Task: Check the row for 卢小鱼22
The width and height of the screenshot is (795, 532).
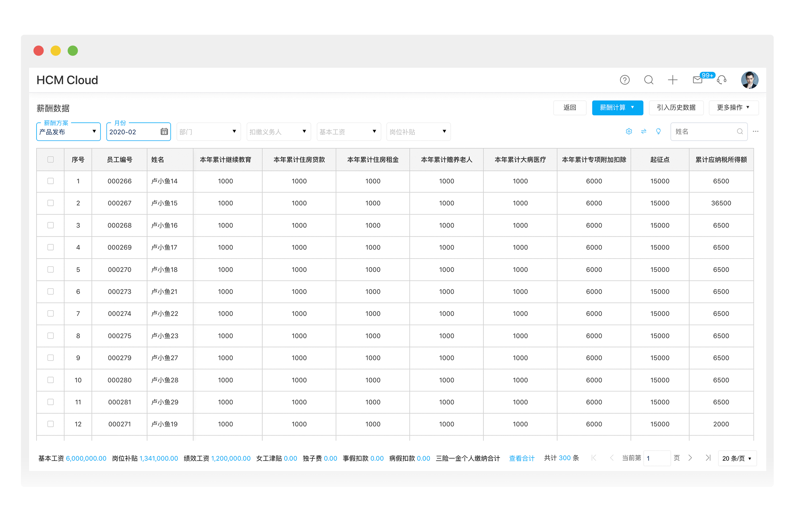Action: pos(50,314)
